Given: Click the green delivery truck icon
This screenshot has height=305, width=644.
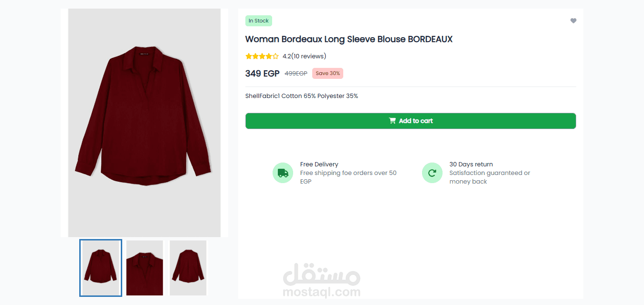Looking at the screenshot, I should [x=283, y=173].
